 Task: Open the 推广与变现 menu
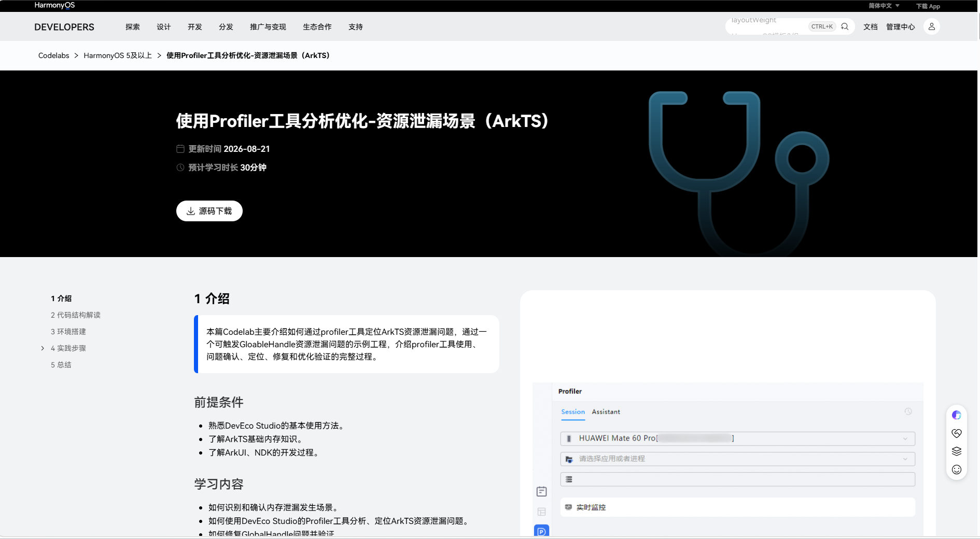click(x=268, y=27)
